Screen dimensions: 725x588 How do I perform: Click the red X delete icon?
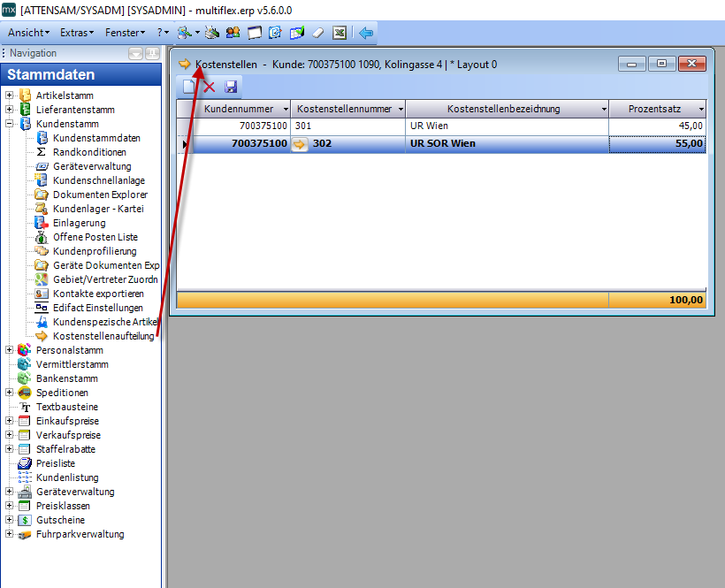point(210,87)
